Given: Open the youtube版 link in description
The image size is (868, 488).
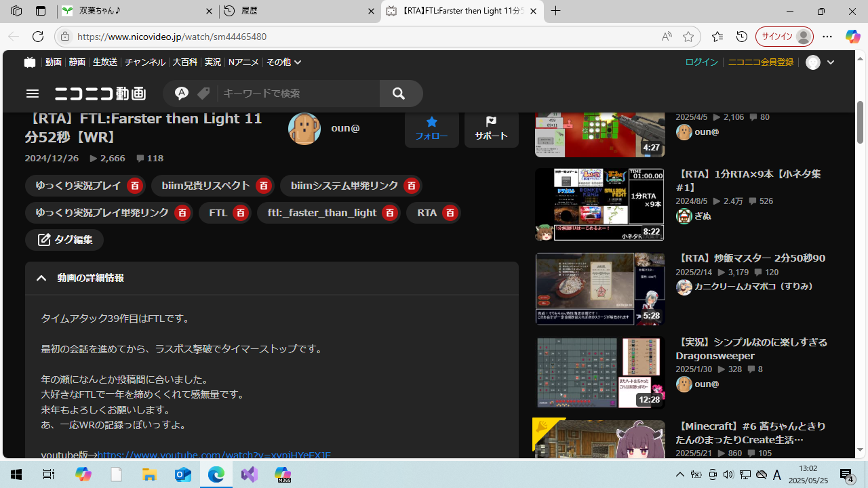Looking at the screenshot, I should pos(214,455).
